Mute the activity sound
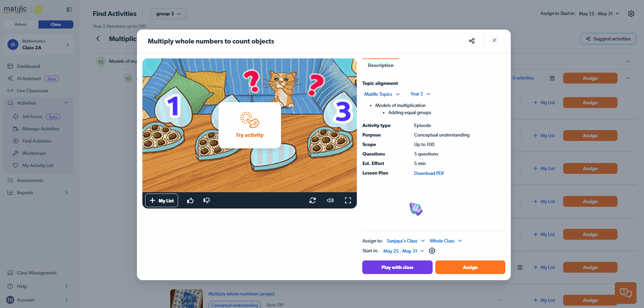644x308 pixels. [x=330, y=201]
